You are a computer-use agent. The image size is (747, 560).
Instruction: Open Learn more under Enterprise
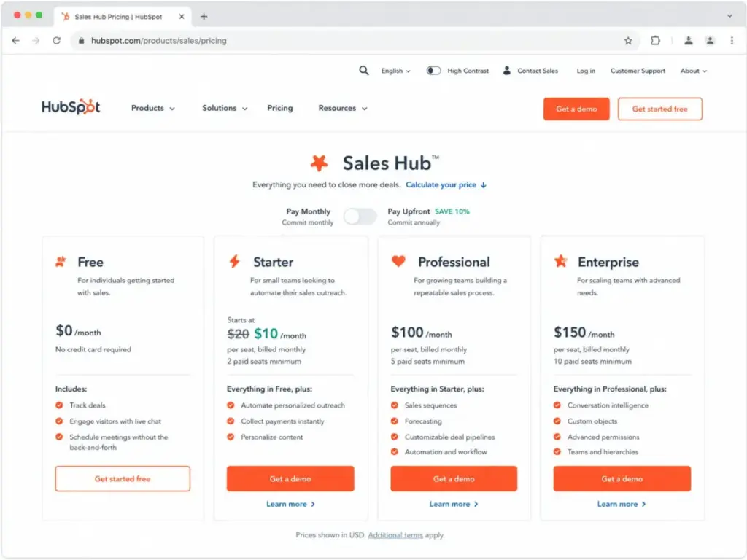tap(622, 504)
